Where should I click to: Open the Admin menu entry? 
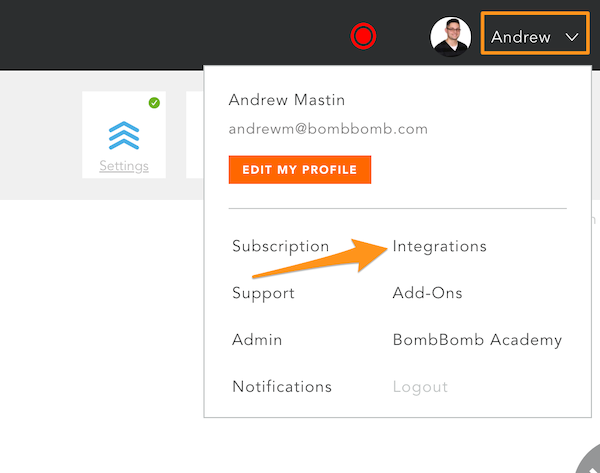(x=257, y=340)
